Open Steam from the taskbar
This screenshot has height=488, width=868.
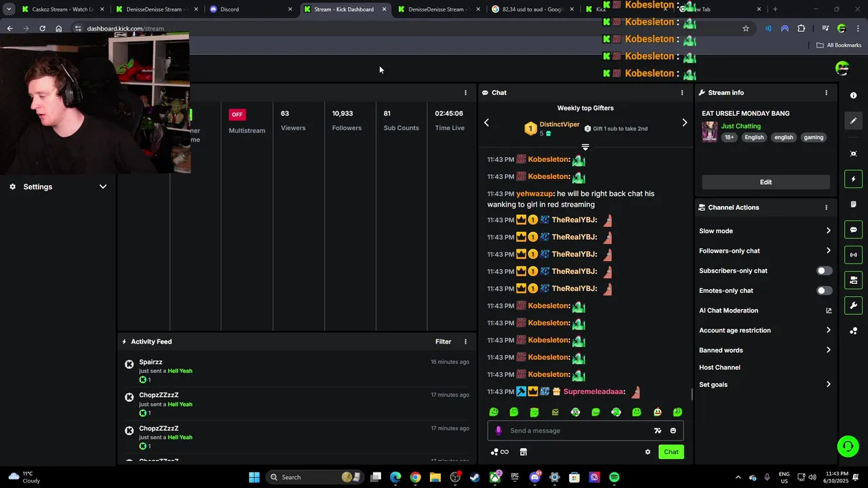[475, 477]
